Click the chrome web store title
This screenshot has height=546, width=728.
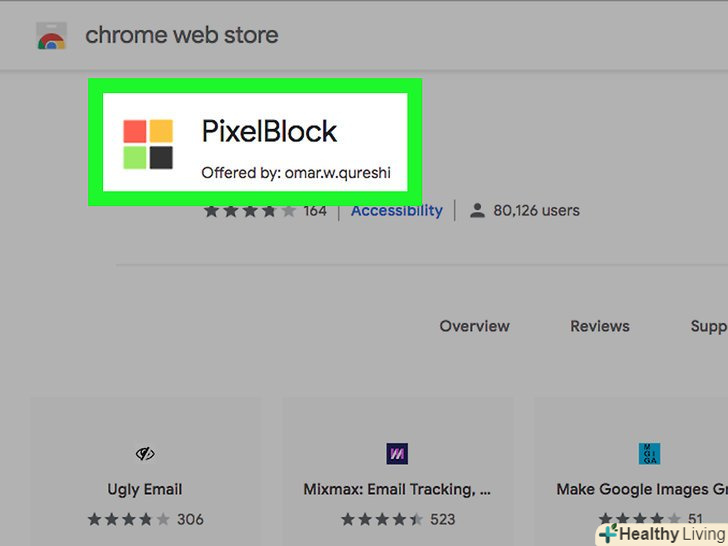[182, 36]
